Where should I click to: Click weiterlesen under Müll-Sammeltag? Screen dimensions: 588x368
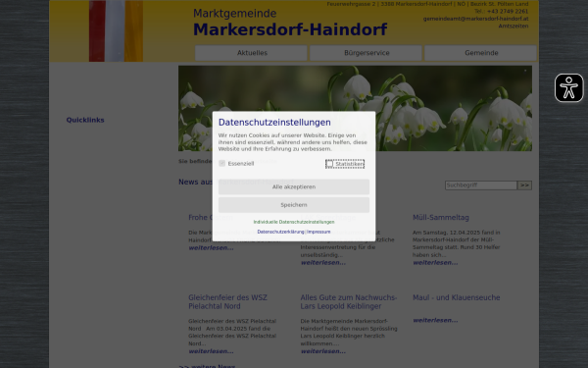435,262
